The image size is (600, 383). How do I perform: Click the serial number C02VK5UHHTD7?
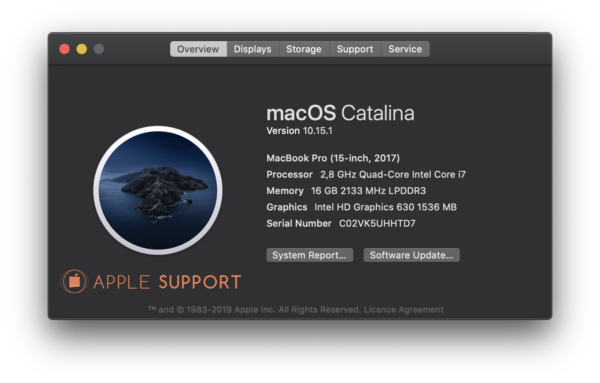377,223
